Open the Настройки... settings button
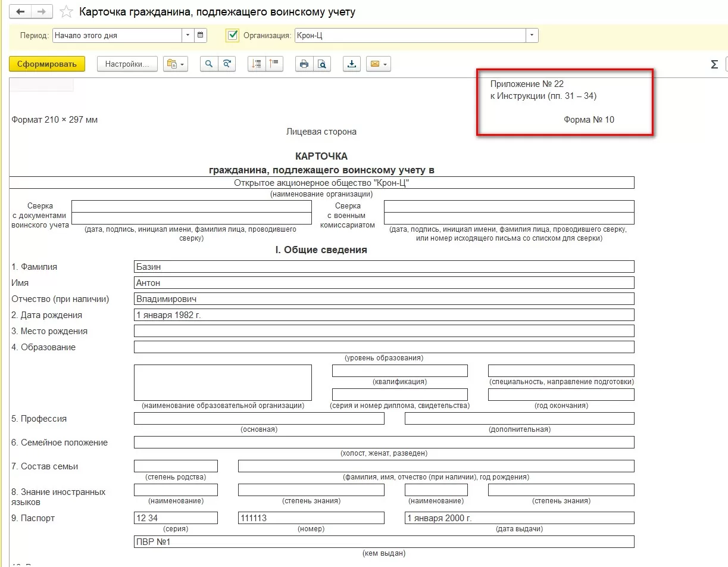Viewport: 728px width, 567px height. point(127,64)
